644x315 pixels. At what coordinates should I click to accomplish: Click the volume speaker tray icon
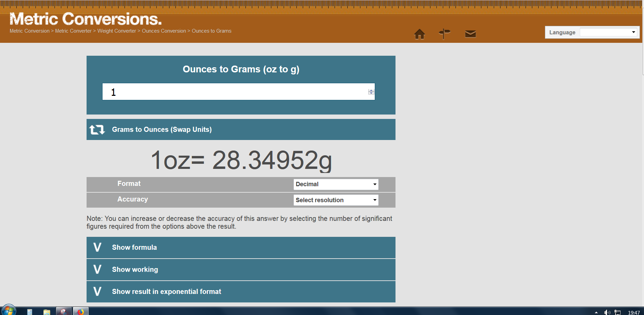click(607, 312)
